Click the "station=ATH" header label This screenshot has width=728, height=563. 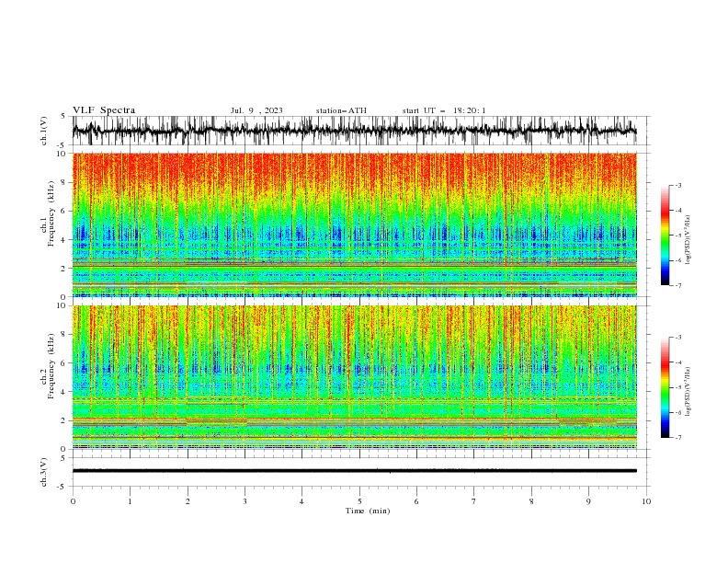[341, 110]
